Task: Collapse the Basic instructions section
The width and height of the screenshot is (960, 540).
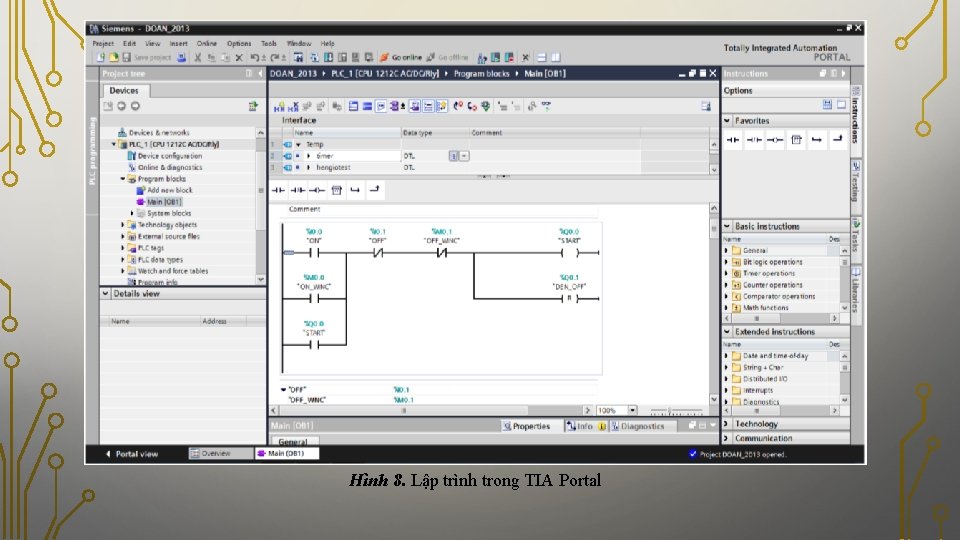Action: click(x=727, y=226)
